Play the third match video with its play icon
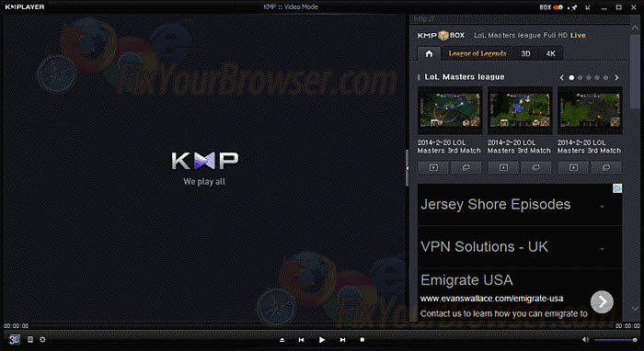The image size is (644, 351). 573,167
